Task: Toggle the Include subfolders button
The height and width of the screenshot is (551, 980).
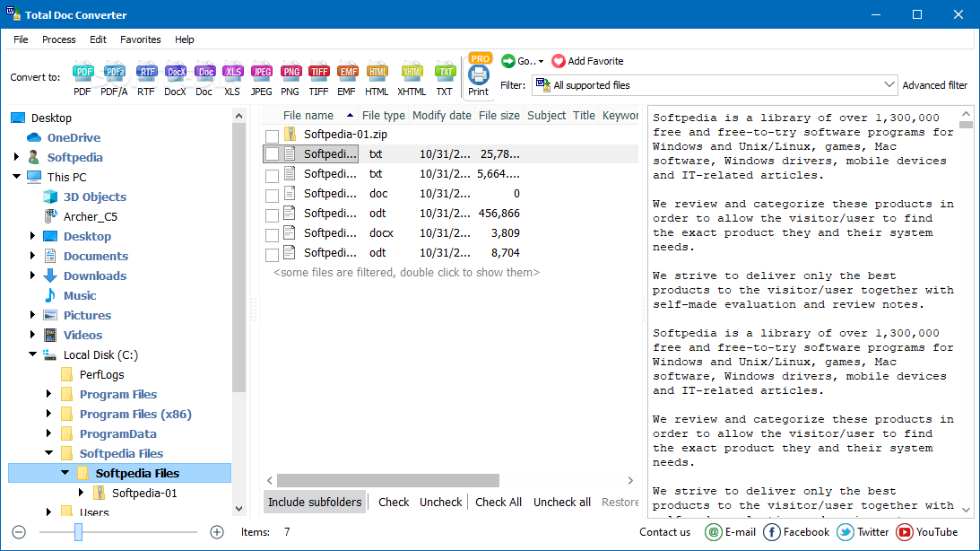Action: click(315, 503)
